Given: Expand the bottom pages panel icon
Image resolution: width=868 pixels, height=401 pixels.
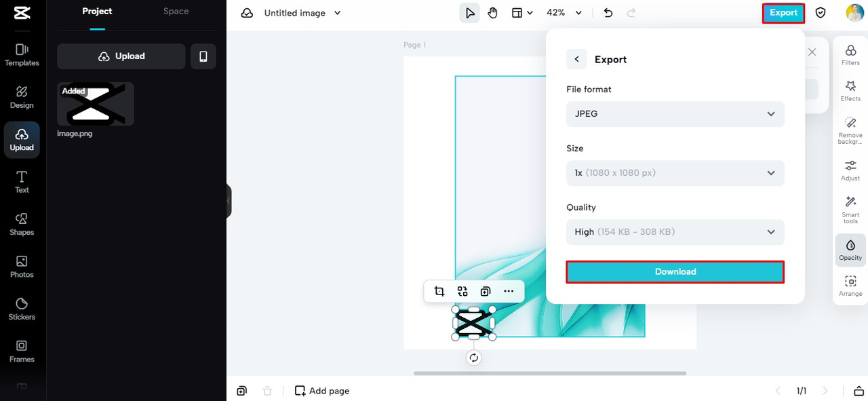Looking at the screenshot, I should coord(858,391).
